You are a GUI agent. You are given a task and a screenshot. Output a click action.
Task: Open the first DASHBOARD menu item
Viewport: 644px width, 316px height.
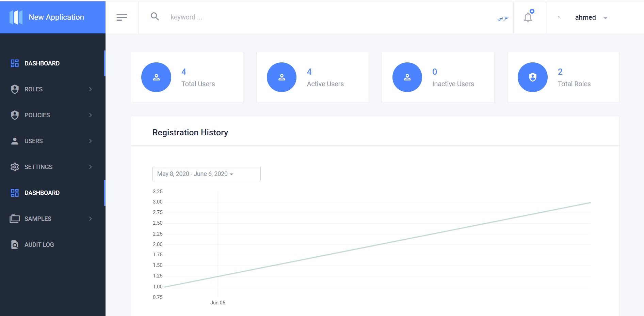click(53, 63)
